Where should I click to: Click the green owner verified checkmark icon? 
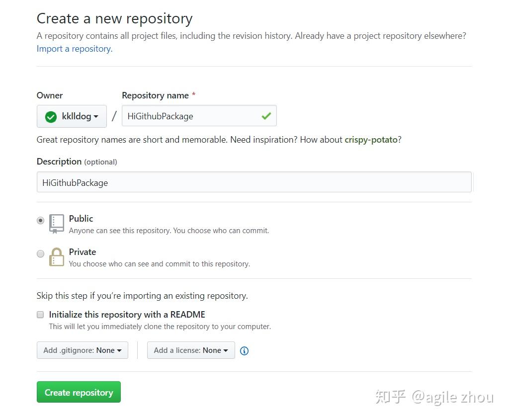point(51,117)
